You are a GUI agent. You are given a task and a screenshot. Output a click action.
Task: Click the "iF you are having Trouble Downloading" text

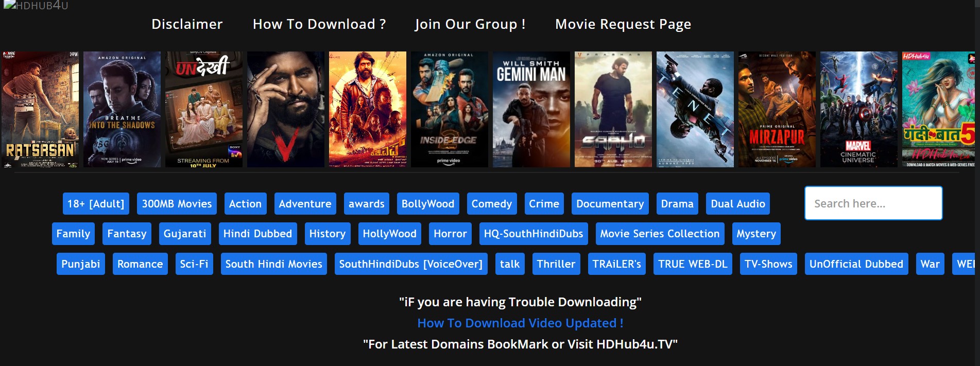click(x=520, y=302)
